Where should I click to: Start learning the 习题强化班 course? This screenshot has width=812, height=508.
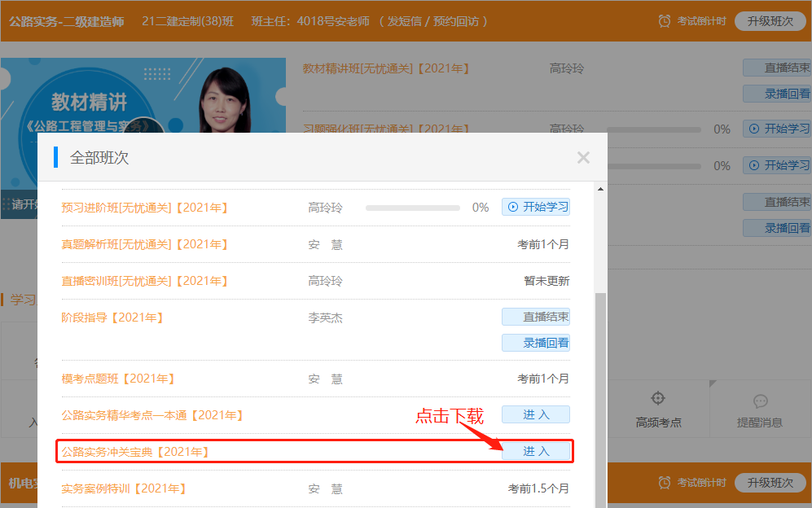(x=779, y=129)
